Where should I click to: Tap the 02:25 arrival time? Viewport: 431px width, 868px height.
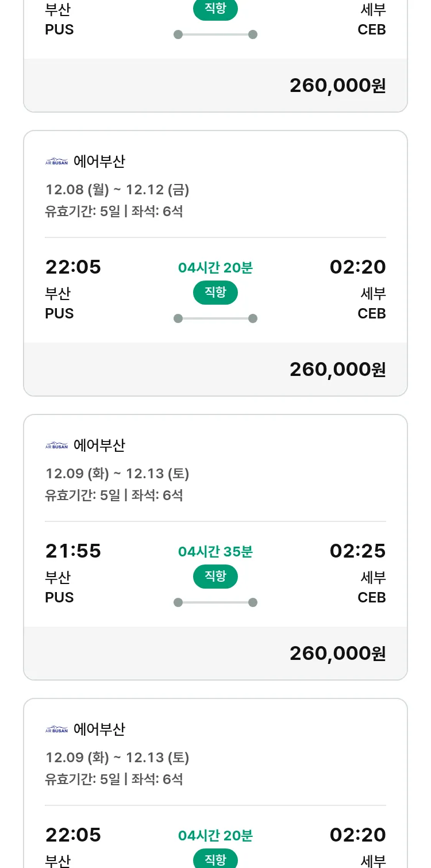click(x=357, y=551)
